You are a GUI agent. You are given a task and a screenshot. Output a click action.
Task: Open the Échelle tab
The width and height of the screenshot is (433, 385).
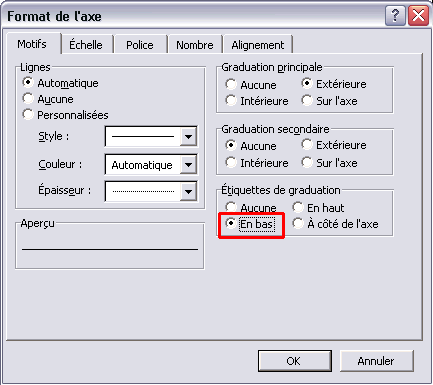86,44
